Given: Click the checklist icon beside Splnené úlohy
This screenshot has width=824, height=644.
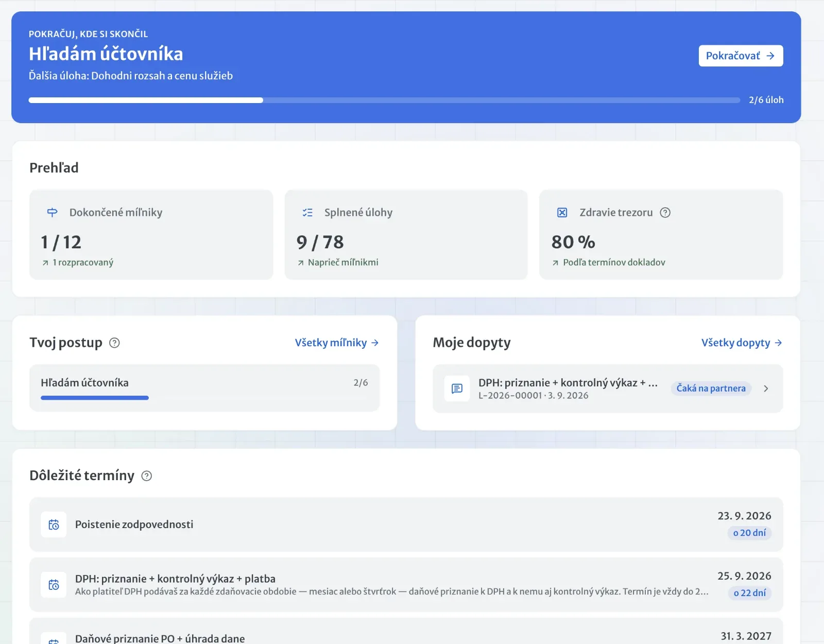Looking at the screenshot, I should [307, 212].
